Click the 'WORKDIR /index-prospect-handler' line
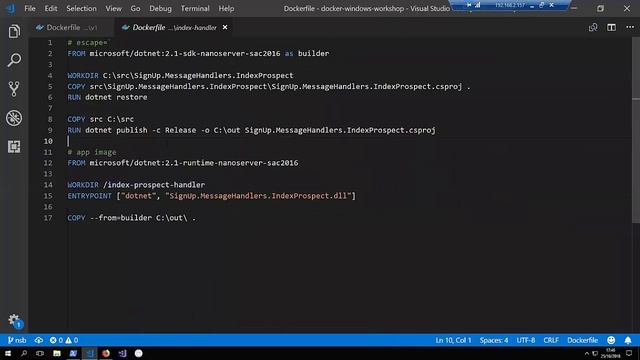 pos(136,185)
